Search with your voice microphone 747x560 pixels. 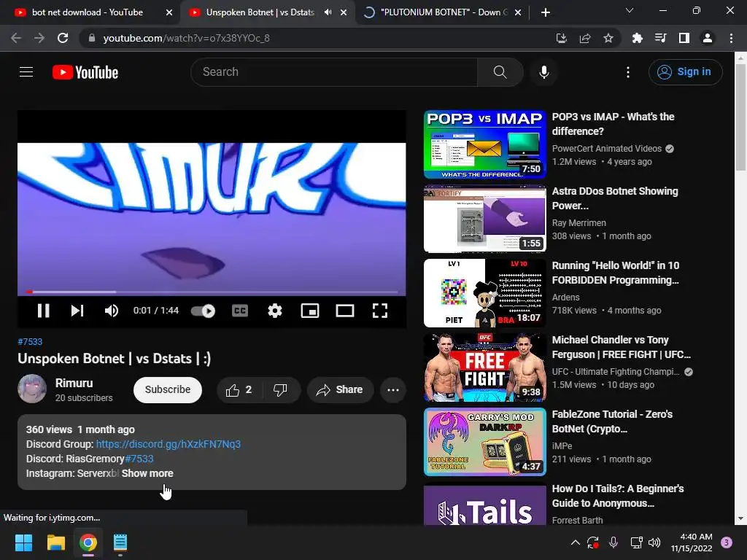[543, 72]
